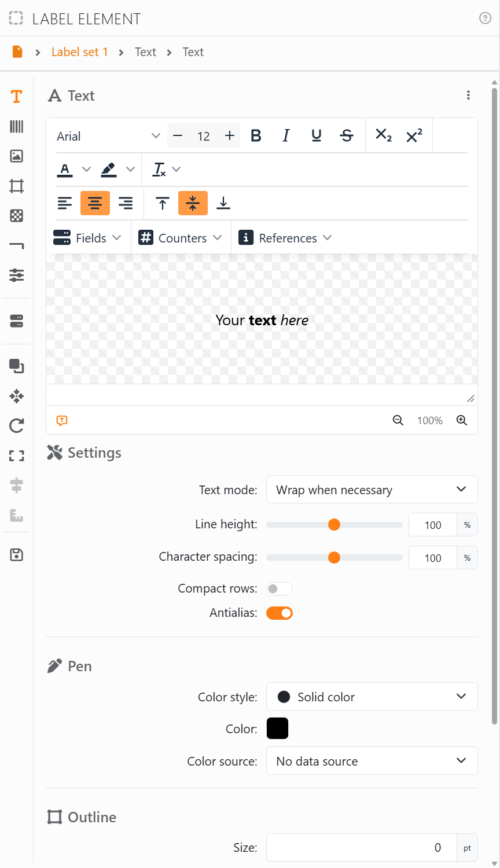Go to document root via orange file icon
This screenshot has width=500, height=868.
pos(17,52)
